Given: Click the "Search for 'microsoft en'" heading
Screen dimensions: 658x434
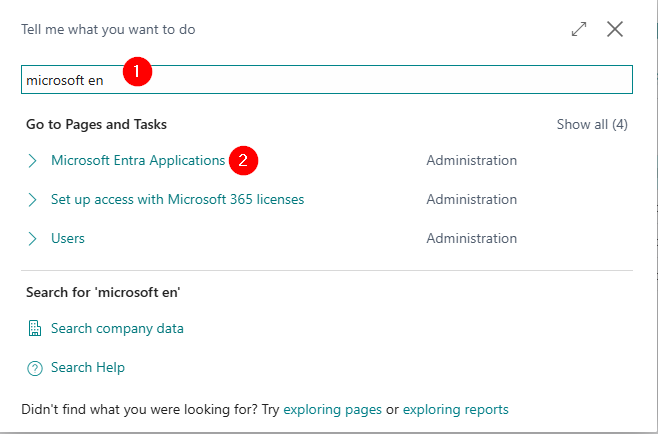Looking at the screenshot, I should pos(103,292).
